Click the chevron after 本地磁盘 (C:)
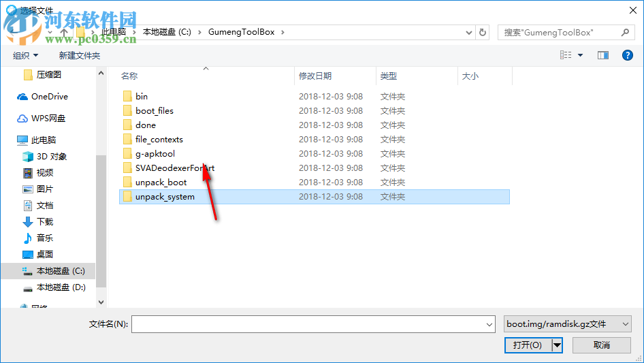 pyautogui.click(x=199, y=32)
